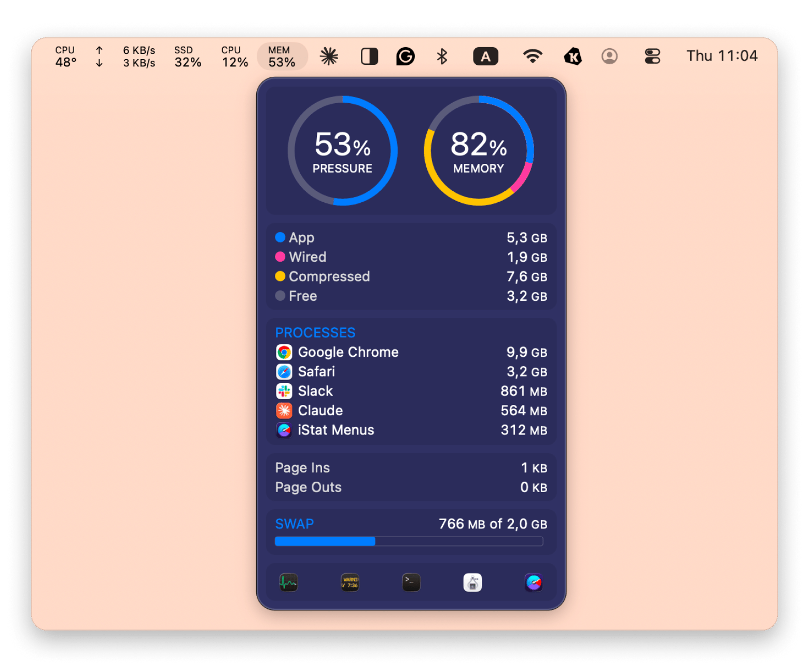Select the Safari process name
Image resolution: width=809 pixels, height=672 pixels.
[x=316, y=372]
